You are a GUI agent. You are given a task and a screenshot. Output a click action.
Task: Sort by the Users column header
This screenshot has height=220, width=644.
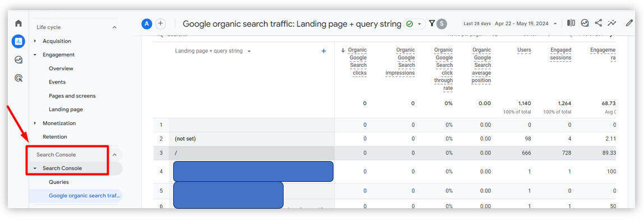(524, 50)
